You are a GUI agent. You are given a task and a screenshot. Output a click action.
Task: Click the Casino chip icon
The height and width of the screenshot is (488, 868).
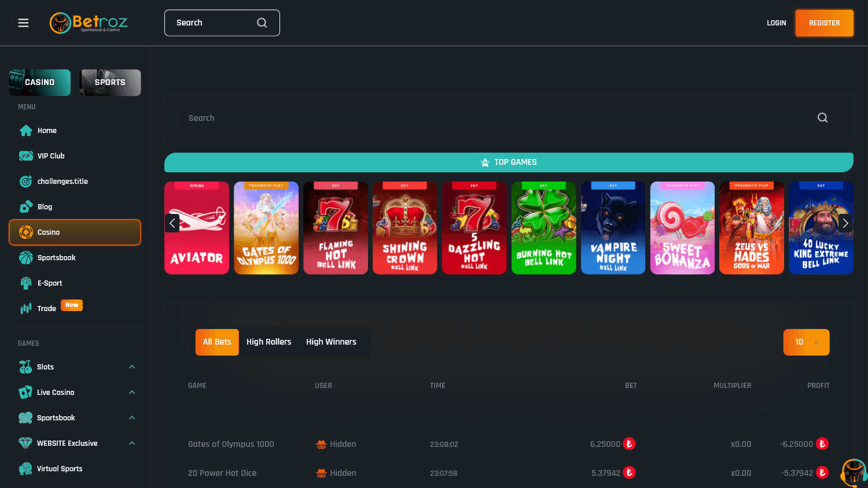[x=26, y=232]
